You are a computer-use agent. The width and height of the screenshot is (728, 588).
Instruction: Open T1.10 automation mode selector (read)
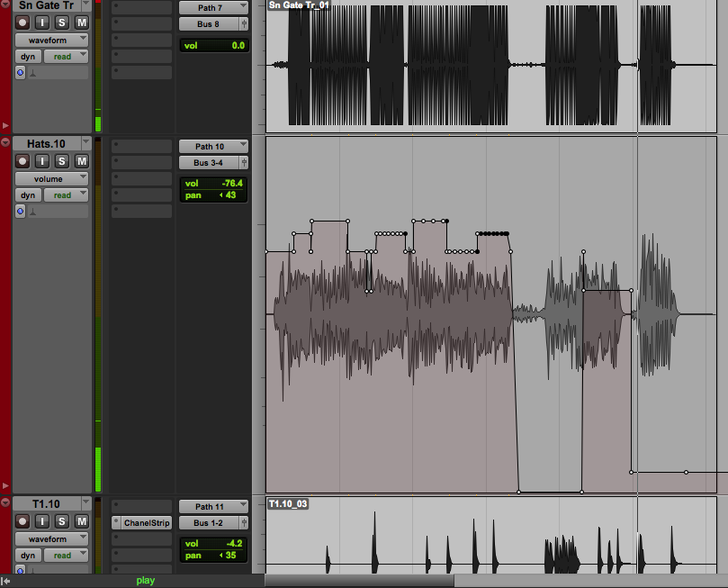click(66, 555)
